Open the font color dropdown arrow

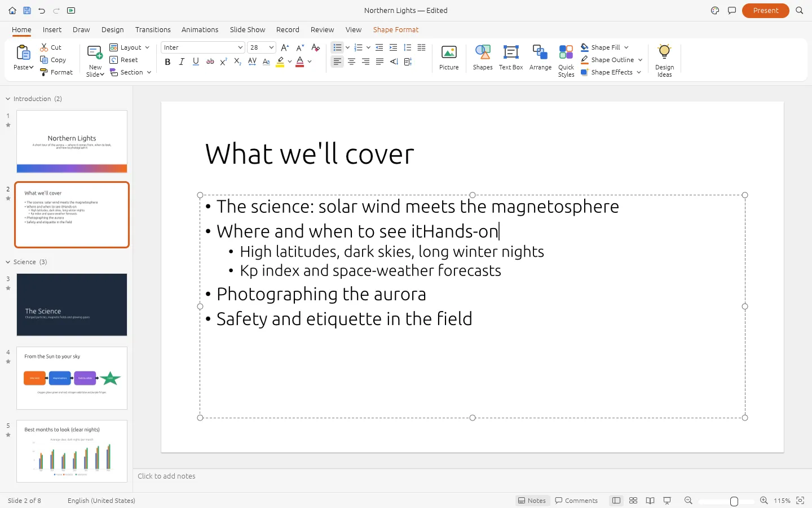tap(310, 62)
